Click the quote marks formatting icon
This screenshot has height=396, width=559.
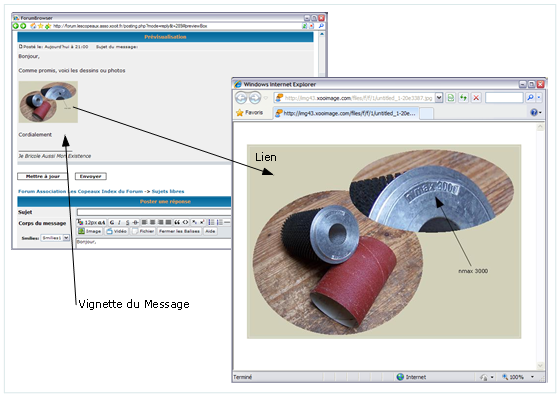click(177, 222)
